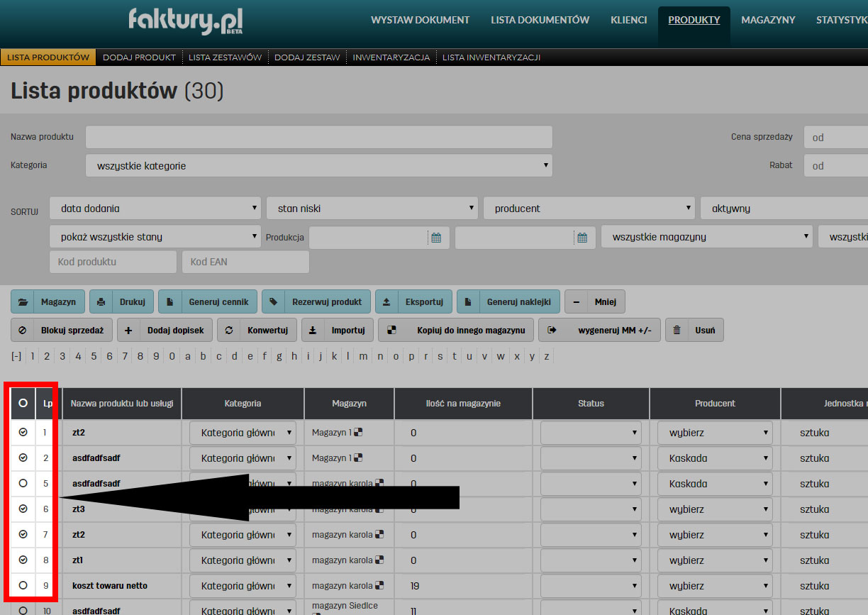Uncheck the checkbox for product koszt towaru netto
This screenshot has width=868, height=615.
click(22, 585)
